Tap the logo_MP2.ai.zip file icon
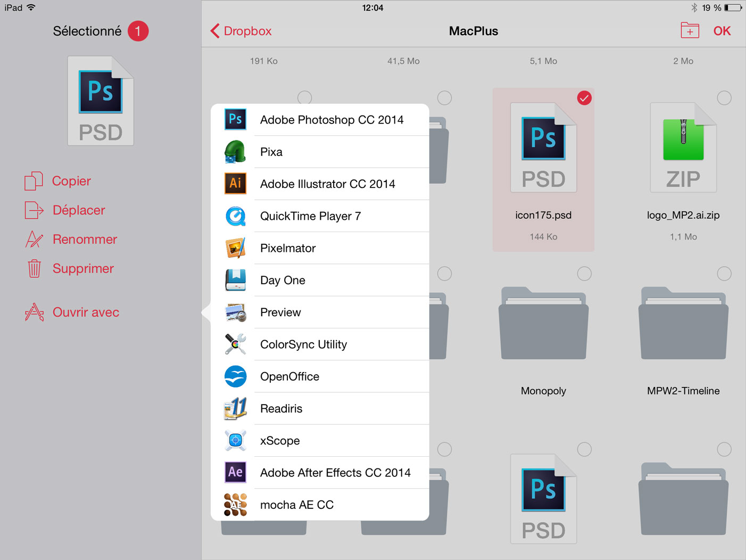 pyautogui.click(x=683, y=147)
